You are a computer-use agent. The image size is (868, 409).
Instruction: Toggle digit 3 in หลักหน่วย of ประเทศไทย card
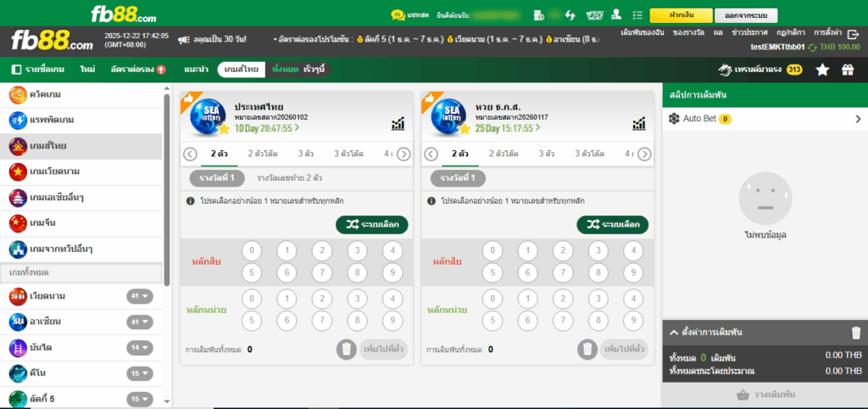click(357, 300)
